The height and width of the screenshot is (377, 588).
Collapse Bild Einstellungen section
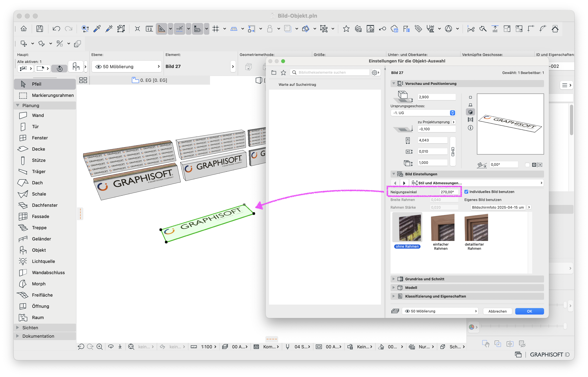[394, 174]
